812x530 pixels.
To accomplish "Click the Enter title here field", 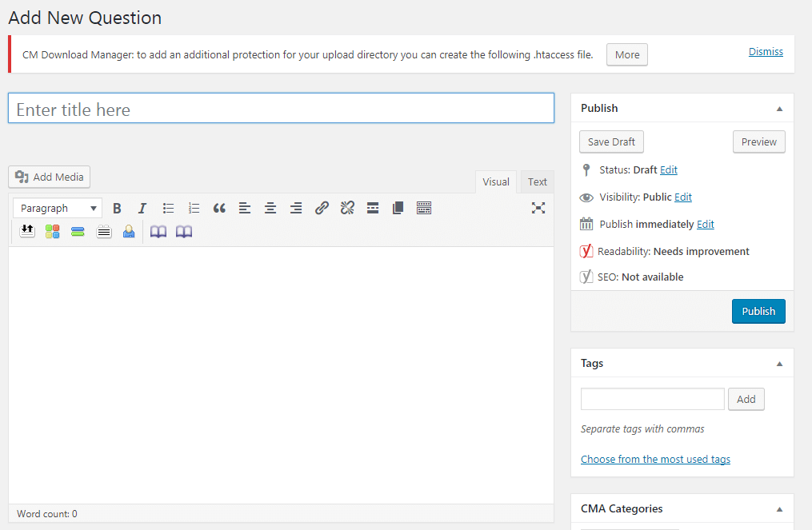I will click(281, 108).
